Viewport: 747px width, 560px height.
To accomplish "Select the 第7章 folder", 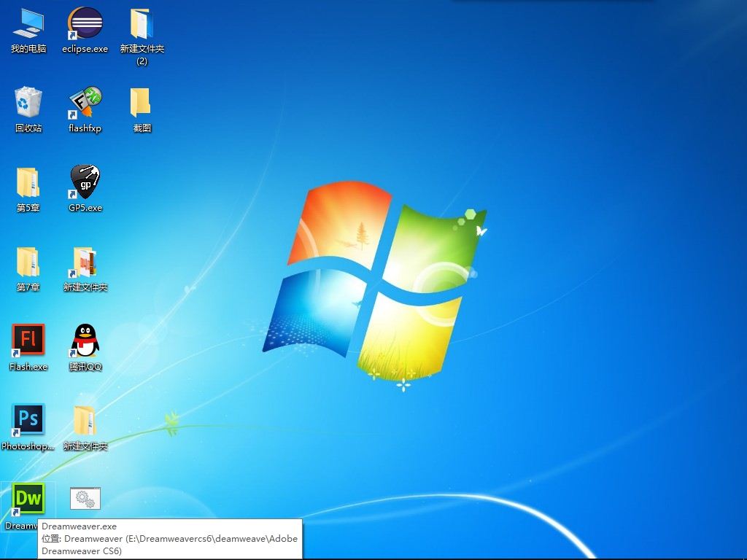I will point(28,262).
